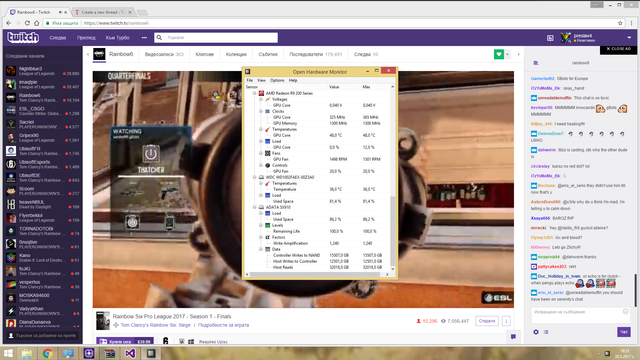Viewport: 640px width, 360px height.
Task: Switch to the 'Create a new thread' browser tab
Action: click(x=104, y=12)
